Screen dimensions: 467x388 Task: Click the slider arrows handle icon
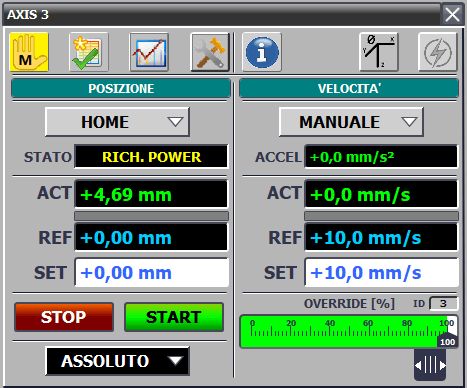coord(430,365)
